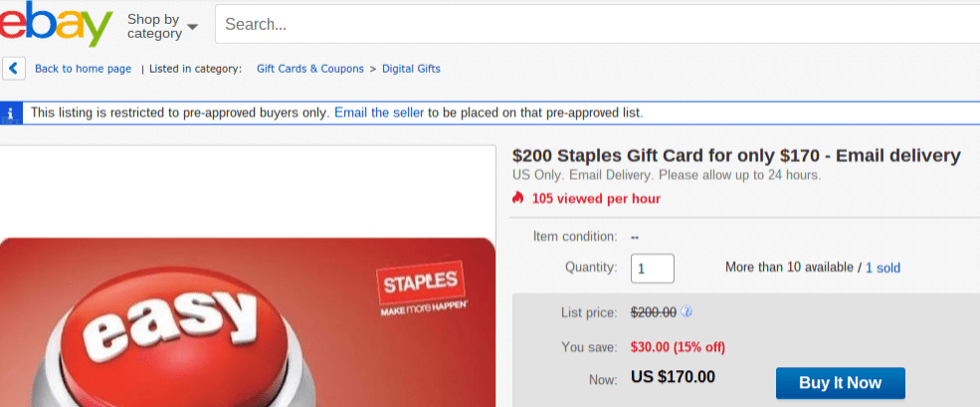Go back to home page link
Screen dimensions: 980x407
click(x=83, y=69)
